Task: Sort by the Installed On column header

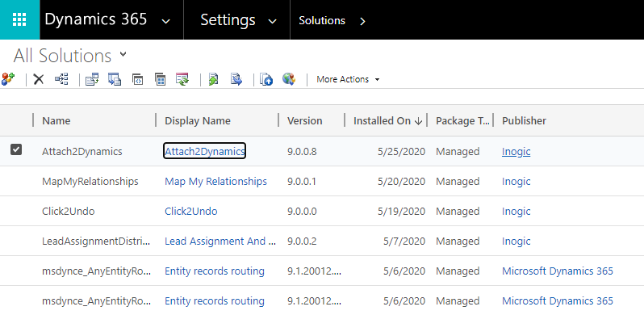Action: click(387, 121)
